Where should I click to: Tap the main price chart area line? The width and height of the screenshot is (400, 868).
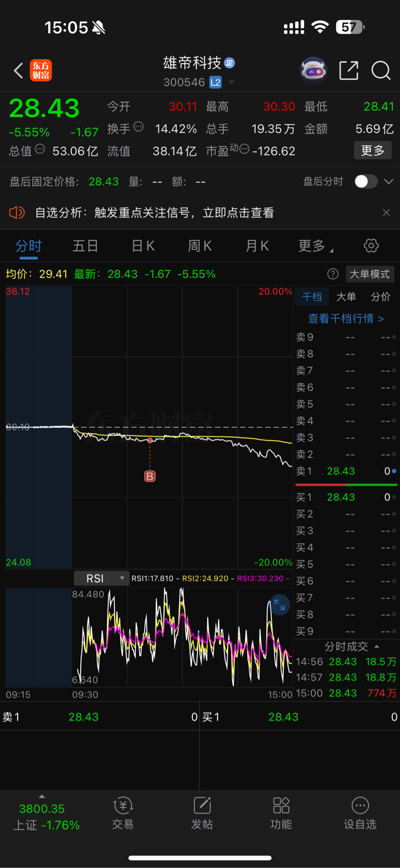(149, 426)
